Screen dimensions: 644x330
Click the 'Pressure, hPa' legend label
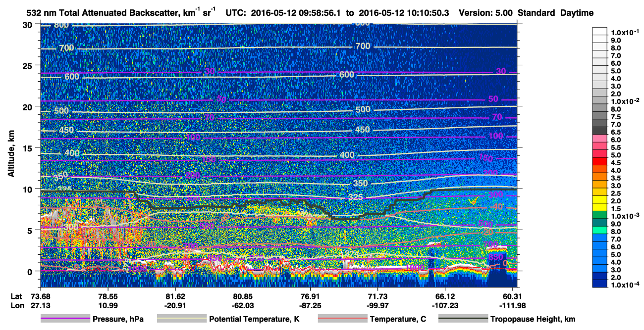point(118,319)
